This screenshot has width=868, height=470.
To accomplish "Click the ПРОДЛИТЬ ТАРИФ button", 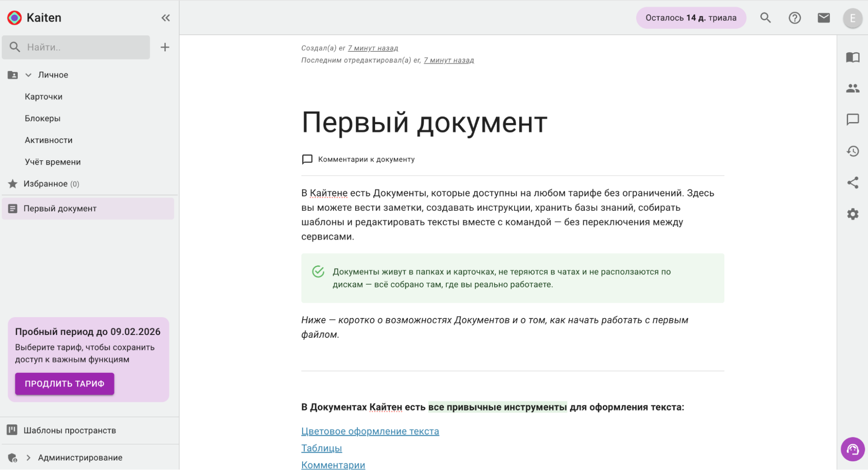I will coord(65,384).
